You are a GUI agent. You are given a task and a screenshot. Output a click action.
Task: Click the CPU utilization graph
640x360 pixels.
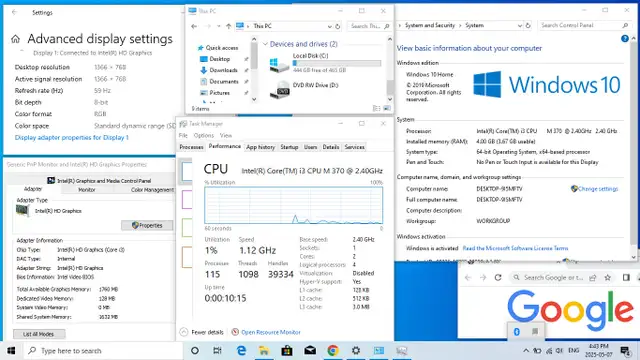coord(293,205)
